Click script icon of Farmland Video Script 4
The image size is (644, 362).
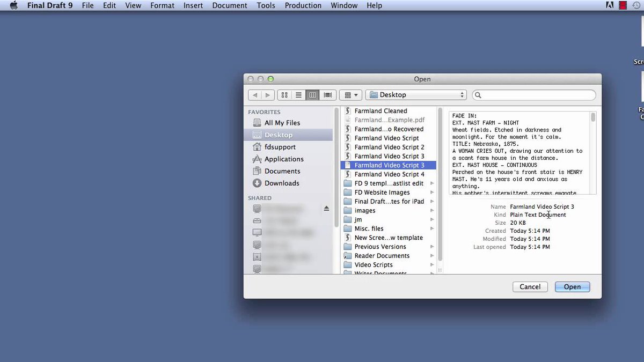tap(347, 174)
